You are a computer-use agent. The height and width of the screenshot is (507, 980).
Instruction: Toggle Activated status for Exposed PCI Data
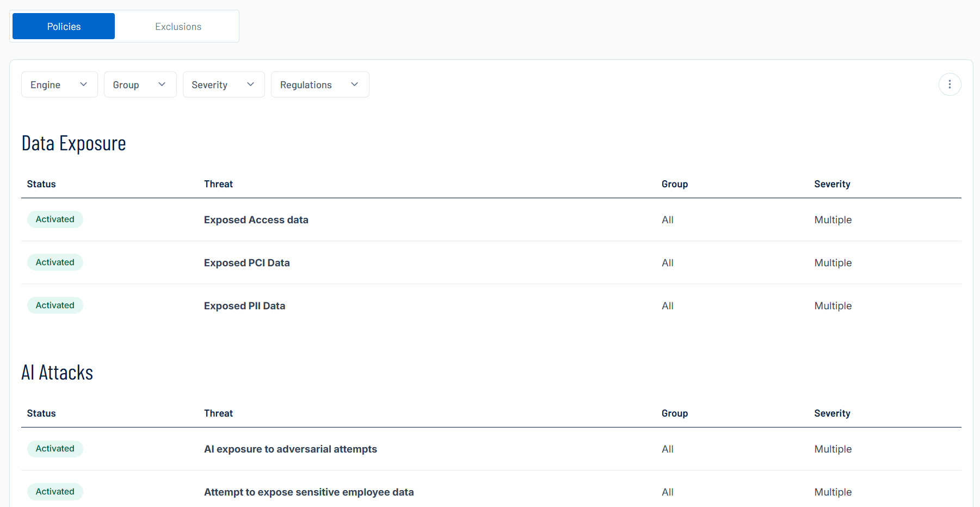coord(55,262)
